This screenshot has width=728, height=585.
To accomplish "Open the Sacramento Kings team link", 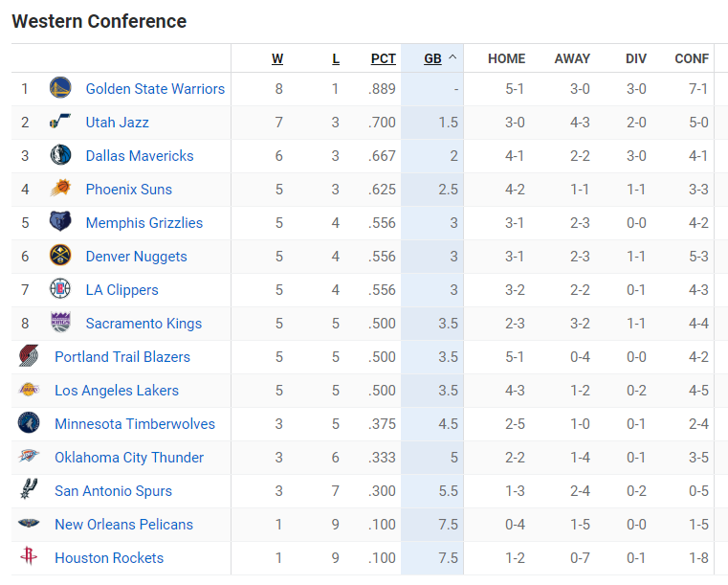I will pyautogui.click(x=143, y=324).
